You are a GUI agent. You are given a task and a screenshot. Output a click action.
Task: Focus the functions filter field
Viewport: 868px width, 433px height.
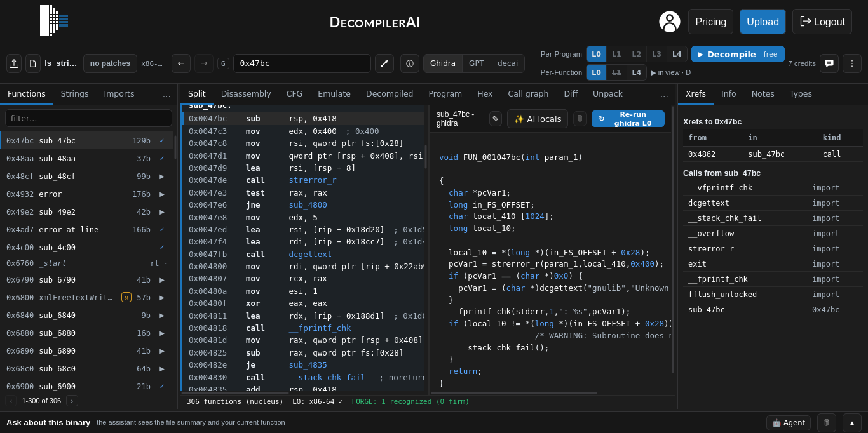coord(88,118)
